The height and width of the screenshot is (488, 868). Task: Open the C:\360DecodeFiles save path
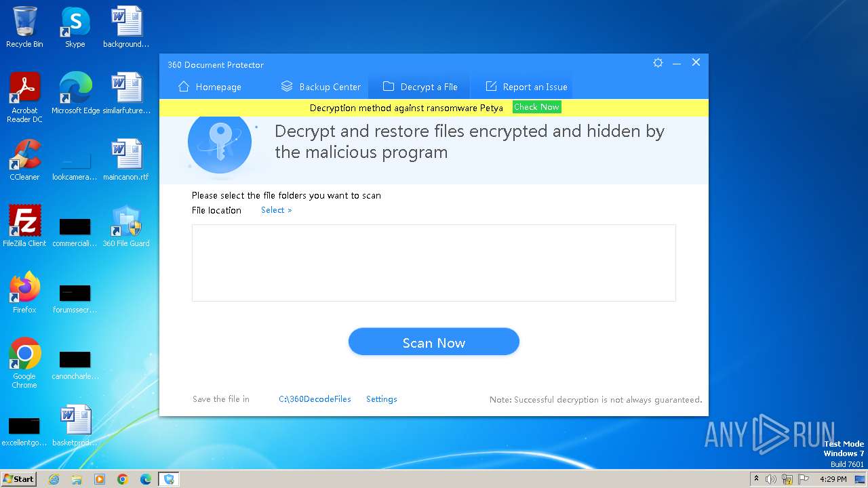point(315,399)
